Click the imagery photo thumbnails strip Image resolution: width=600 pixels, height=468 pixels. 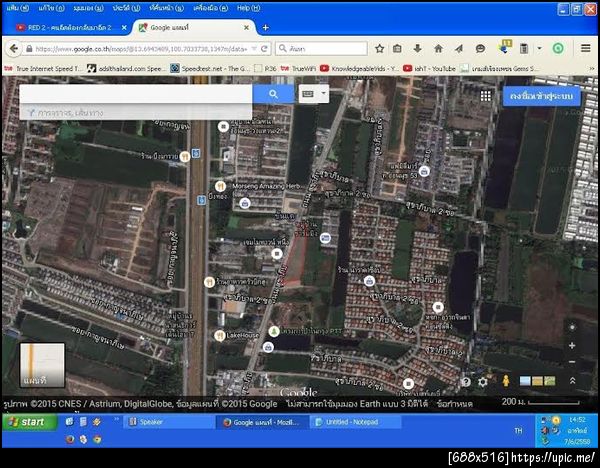click(x=537, y=381)
